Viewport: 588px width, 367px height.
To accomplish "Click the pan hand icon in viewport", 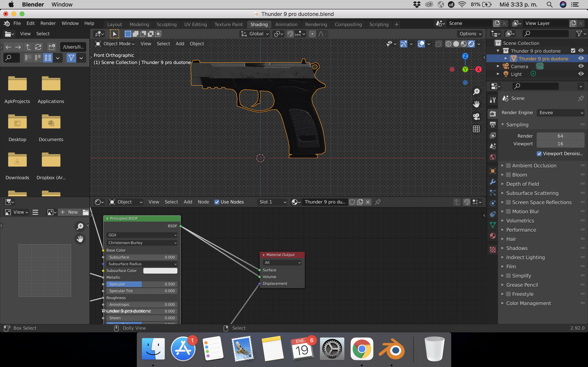I will click(x=476, y=104).
